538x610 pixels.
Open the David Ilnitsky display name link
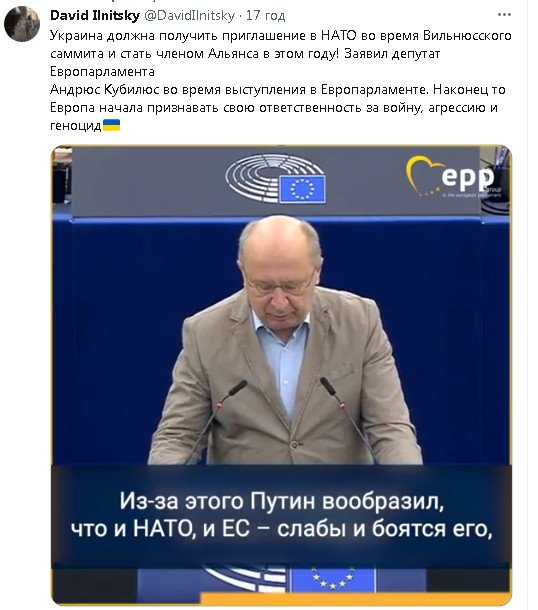(x=95, y=15)
